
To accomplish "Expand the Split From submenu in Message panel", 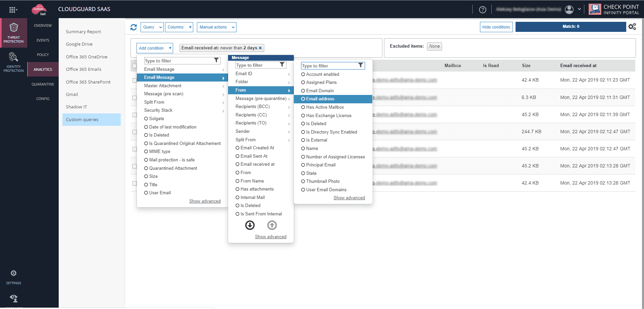I will click(x=261, y=140).
